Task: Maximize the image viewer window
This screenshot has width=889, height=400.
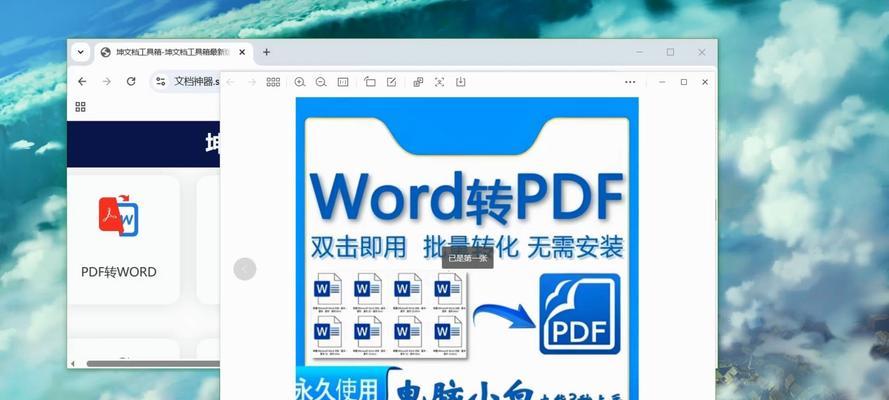Action: click(684, 82)
